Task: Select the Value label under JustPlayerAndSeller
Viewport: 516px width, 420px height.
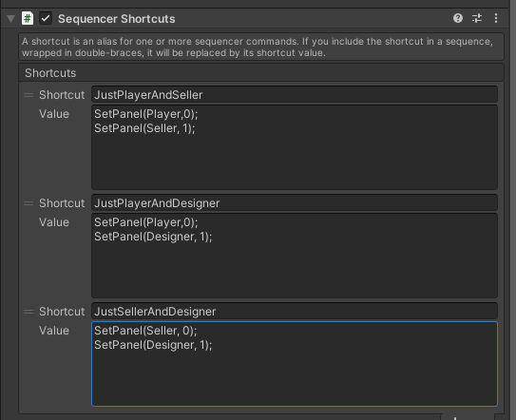Action: point(54,114)
